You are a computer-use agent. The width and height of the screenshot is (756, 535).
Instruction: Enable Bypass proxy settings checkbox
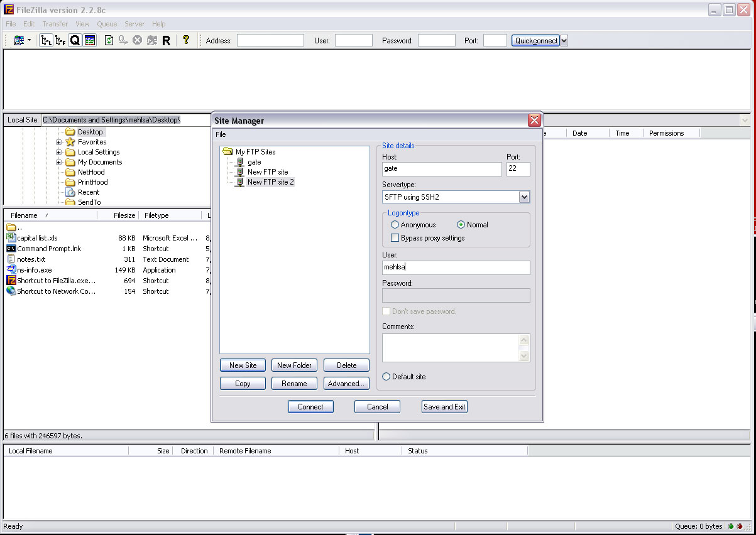(395, 238)
